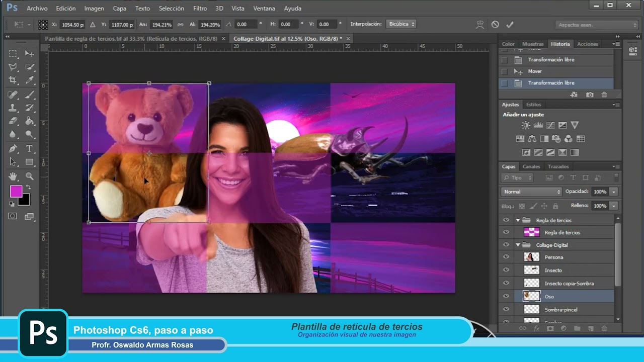Click the X position input field
The width and height of the screenshot is (644, 362).
(x=71, y=24)
